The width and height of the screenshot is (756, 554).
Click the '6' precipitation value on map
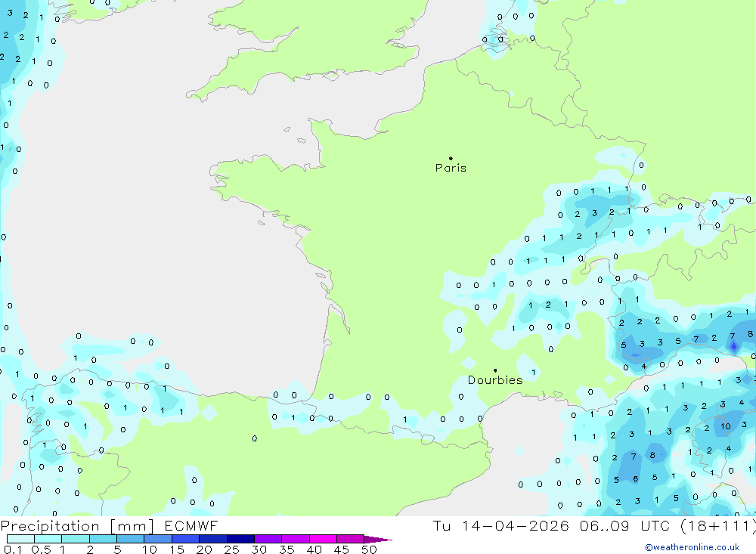636,478
